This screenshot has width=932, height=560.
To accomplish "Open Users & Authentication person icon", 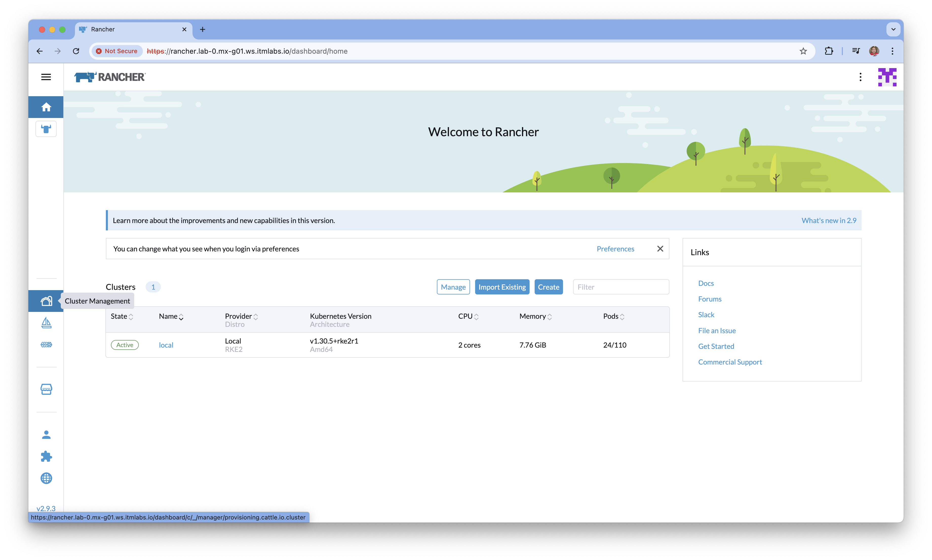I will point(46,435).
